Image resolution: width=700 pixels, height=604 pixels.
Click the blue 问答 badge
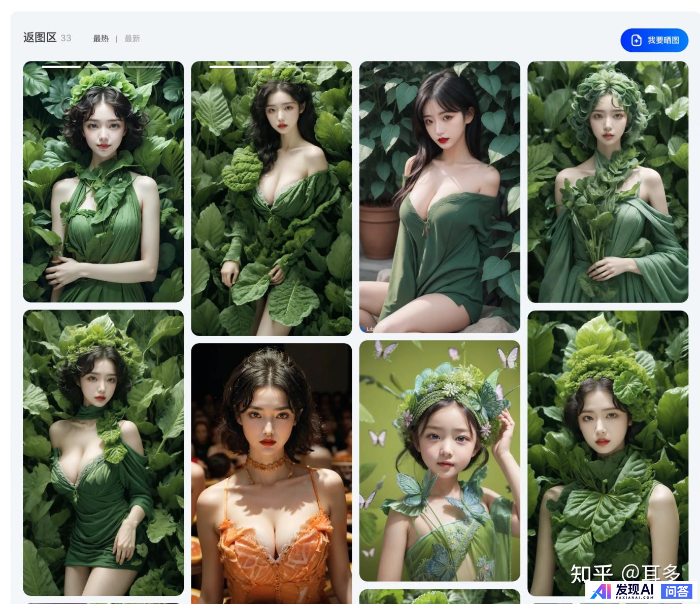[676, 591]
